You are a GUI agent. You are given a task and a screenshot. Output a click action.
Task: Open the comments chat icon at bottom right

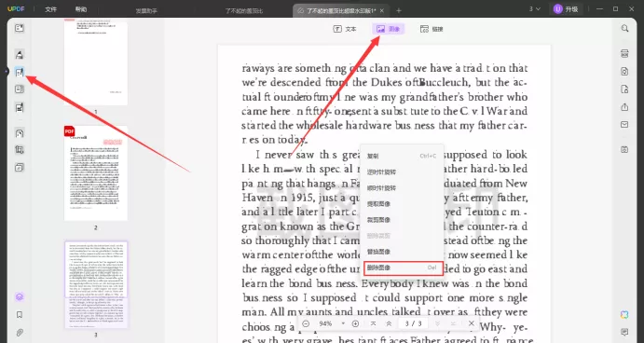624,332
